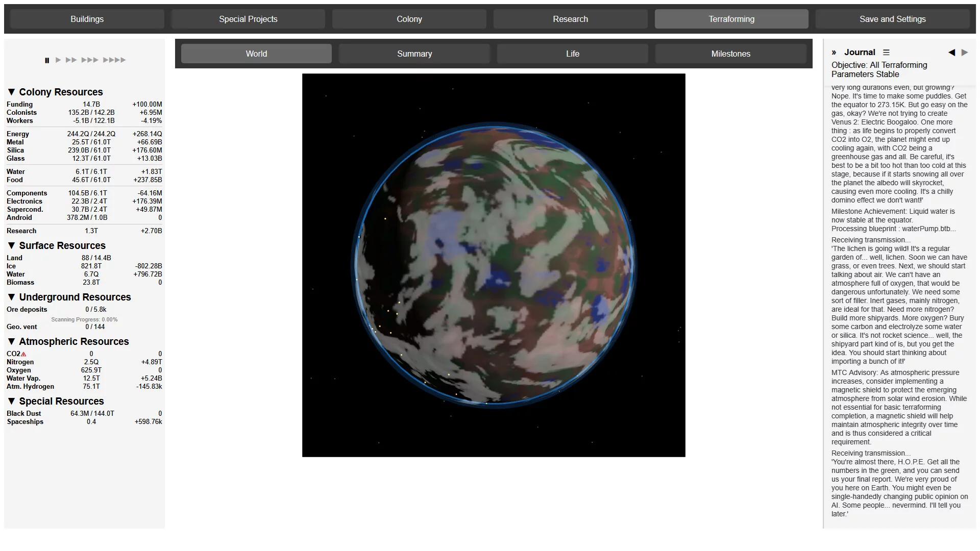
Task: Click the Biomass resource label
Action: (x=20, y=282)
